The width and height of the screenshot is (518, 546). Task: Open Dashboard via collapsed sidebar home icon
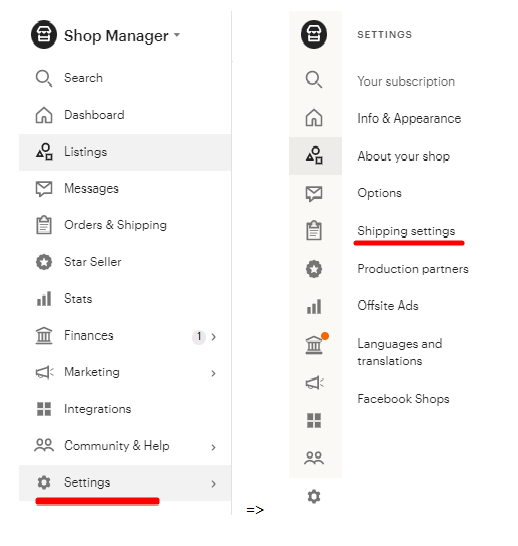coord(314,117)
